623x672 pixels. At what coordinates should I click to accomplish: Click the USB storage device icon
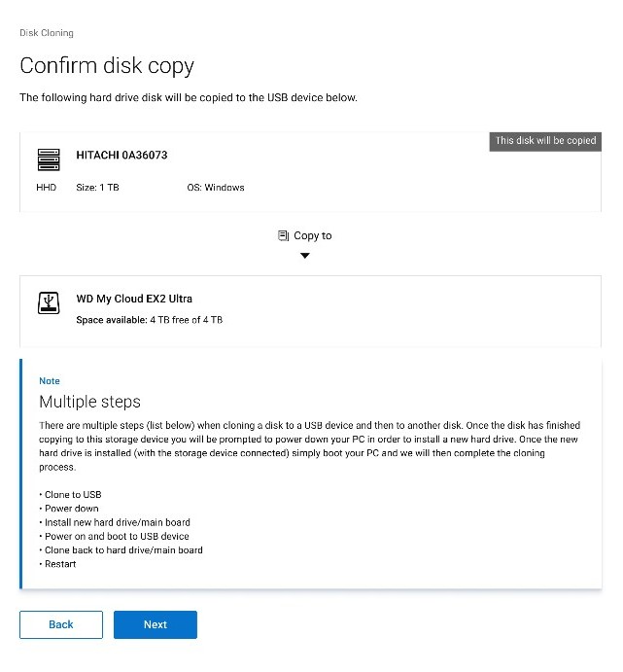click(49, 302)
